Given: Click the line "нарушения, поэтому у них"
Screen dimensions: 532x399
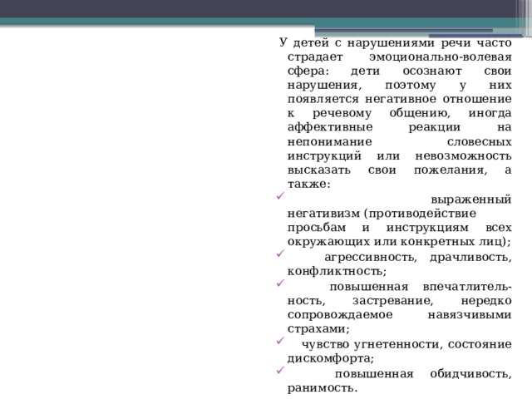Looking at the screenshot, I should tap(399, 85).
